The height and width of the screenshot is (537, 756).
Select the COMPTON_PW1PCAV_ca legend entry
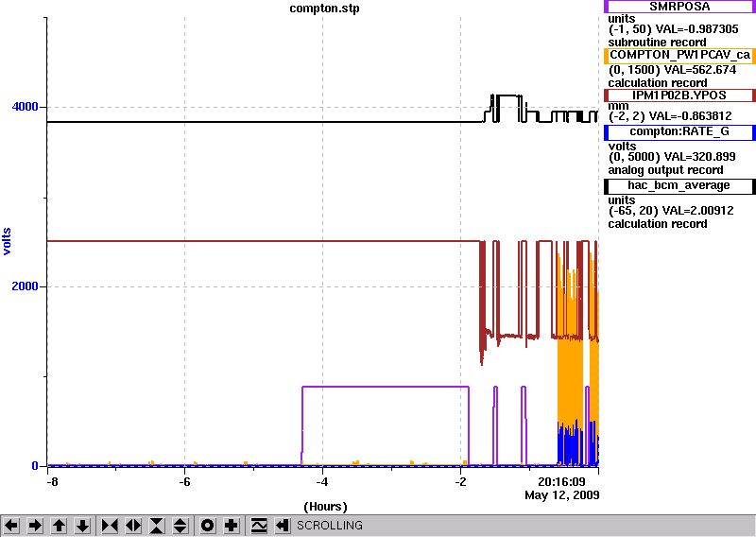[679, 55]
